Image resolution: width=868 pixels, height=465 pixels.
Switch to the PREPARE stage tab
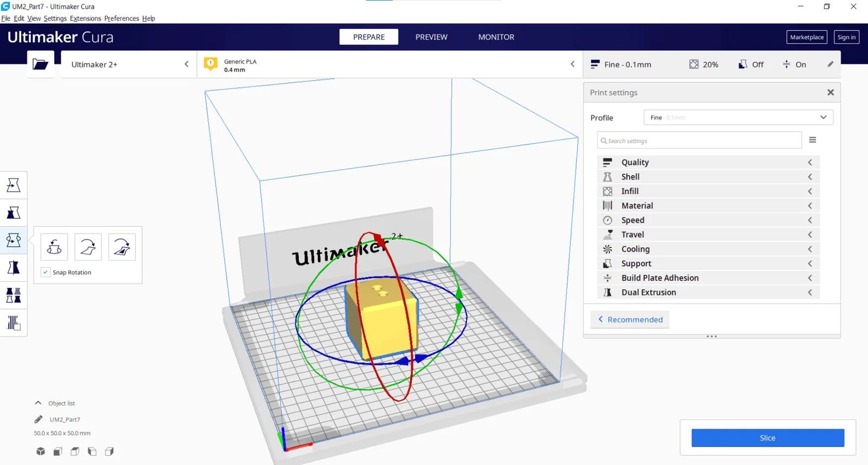coord(369,37)
